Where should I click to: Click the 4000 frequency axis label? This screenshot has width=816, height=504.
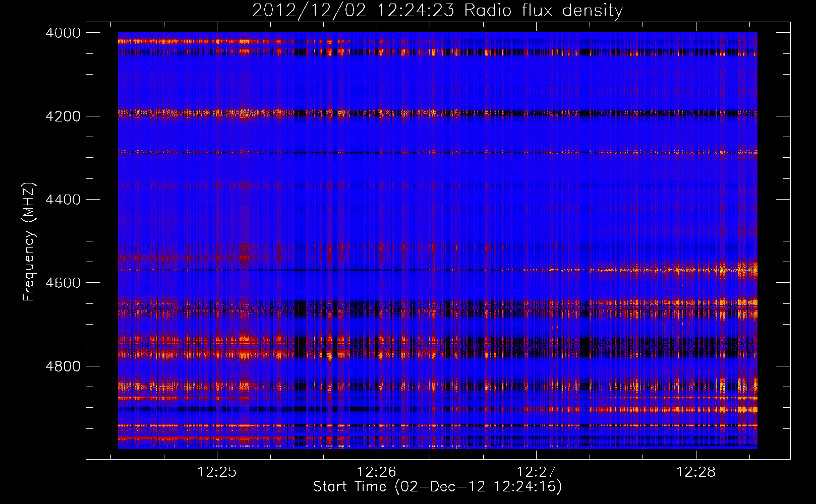63,33
